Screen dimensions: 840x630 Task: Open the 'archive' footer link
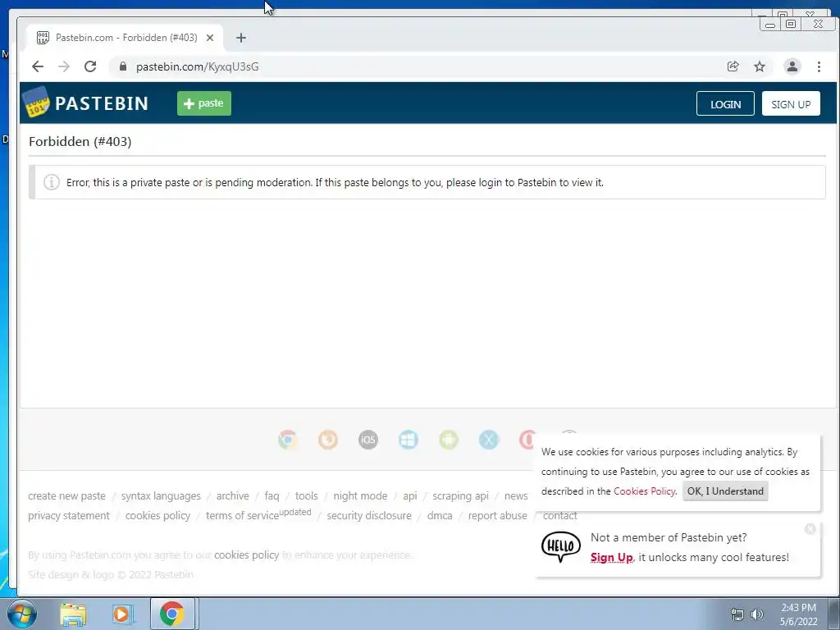232,496
